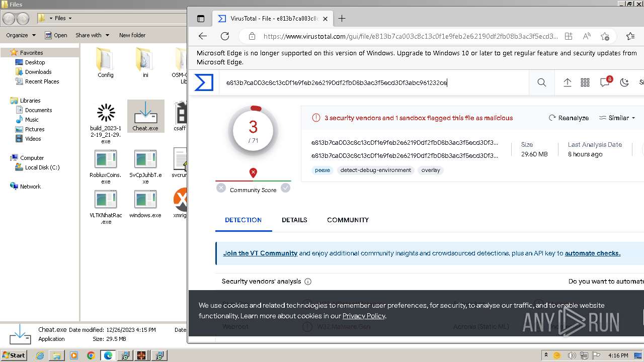
Task: Click the Read aloud icon
Action: pos(587,36)
